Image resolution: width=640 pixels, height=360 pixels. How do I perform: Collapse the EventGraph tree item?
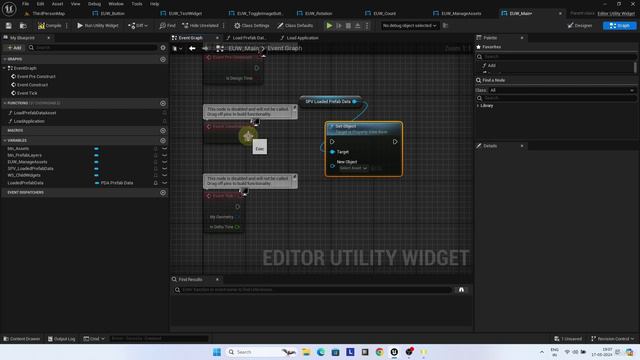tap(4, 68)
